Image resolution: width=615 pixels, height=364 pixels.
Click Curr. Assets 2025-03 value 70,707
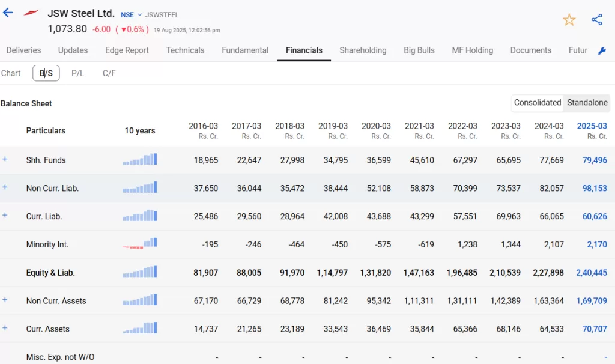[595, 329]
